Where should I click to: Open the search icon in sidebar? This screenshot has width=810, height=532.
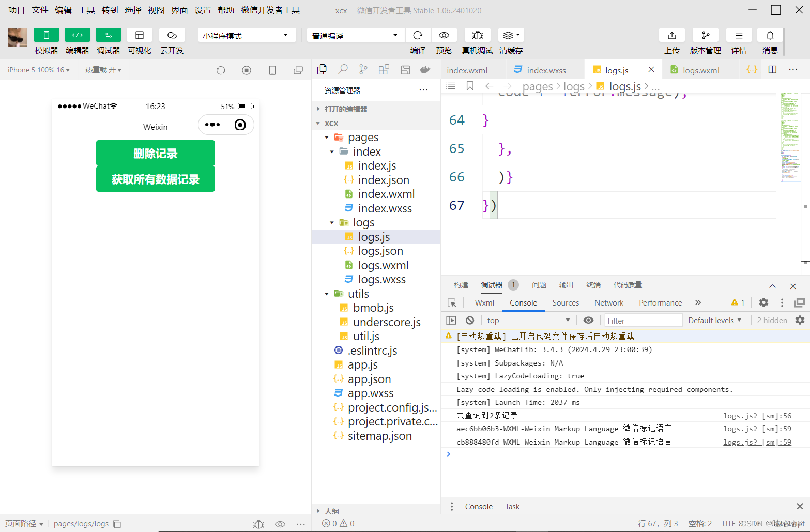[x=343, y=69]
